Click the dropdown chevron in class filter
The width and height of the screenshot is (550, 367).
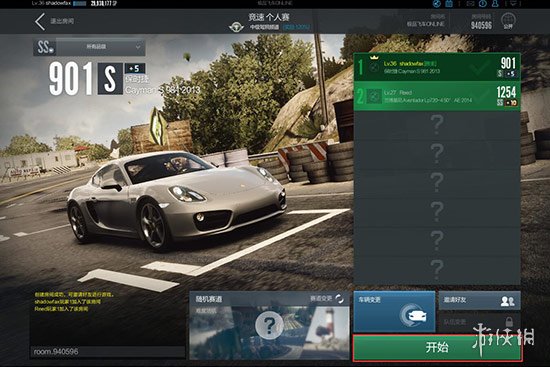click(138, 47)
